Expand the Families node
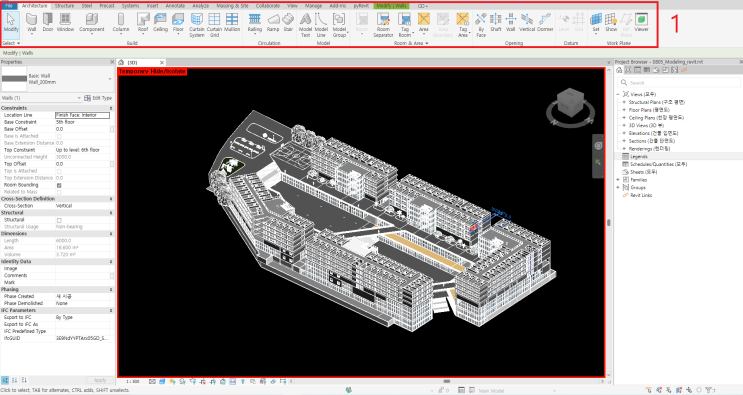 click(x=618, y=180)
